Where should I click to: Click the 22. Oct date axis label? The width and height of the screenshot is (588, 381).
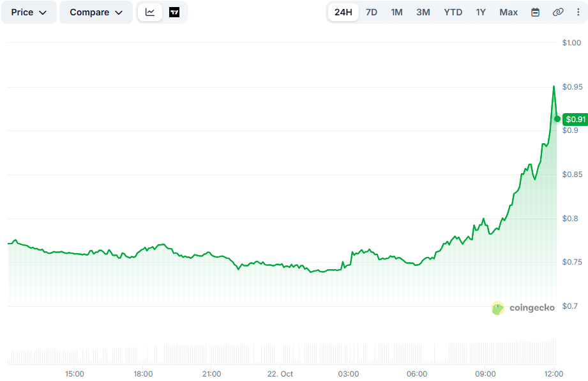[x=280, y=374]
